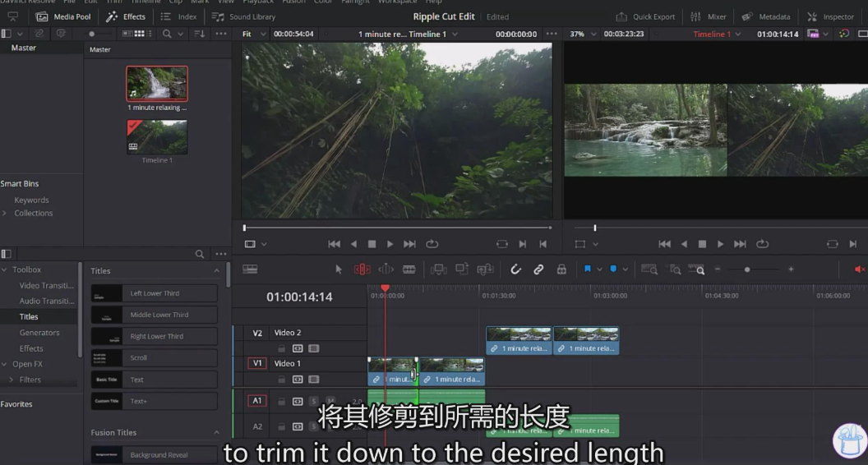Select the Left Lower Third title
This screenshot has height=465, width=868.
click(154, 292)
